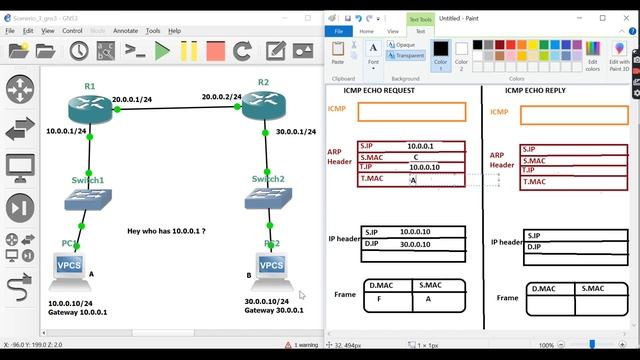
Task: Pick the yellow color swatch in Paint palette
Action: point(533,44)
